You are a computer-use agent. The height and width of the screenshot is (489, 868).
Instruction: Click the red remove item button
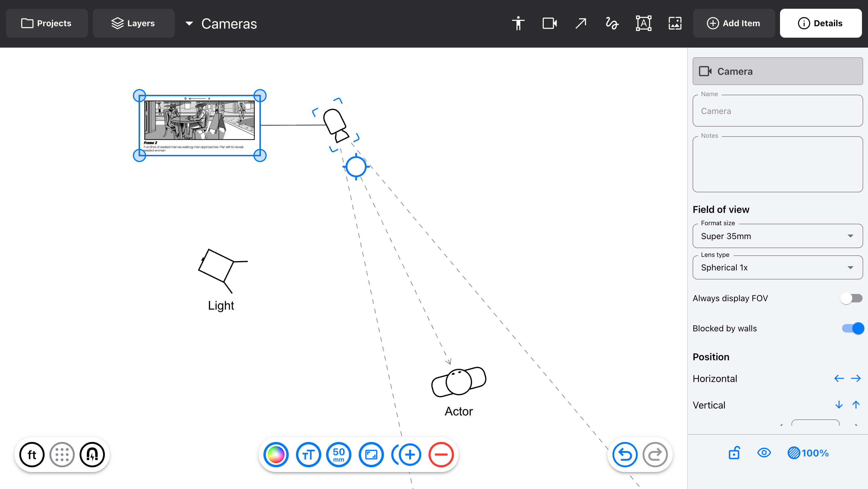click(441, 454)
